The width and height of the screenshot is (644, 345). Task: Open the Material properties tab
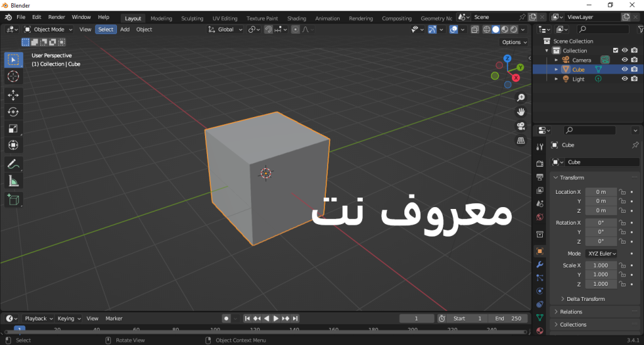coord(540,331)
